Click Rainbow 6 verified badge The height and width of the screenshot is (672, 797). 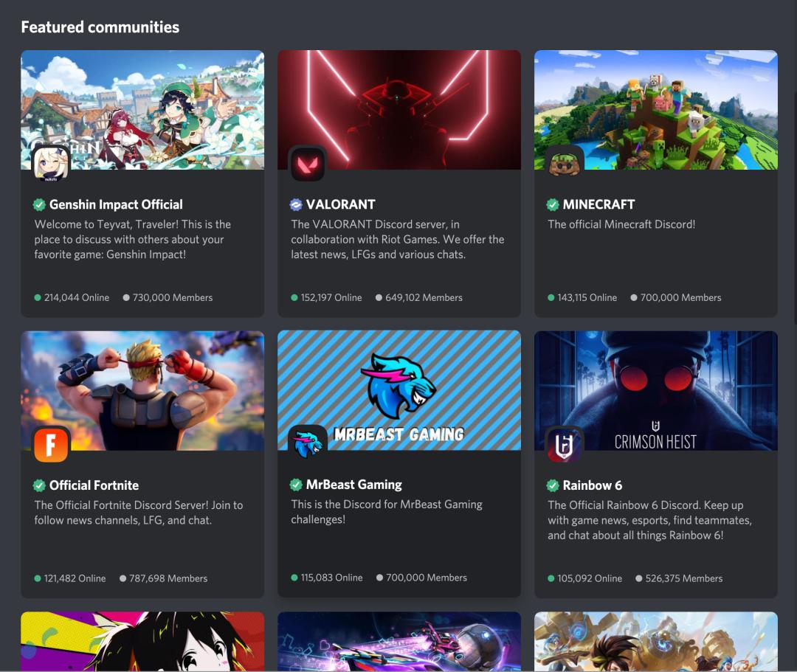(x=553, y=485)
